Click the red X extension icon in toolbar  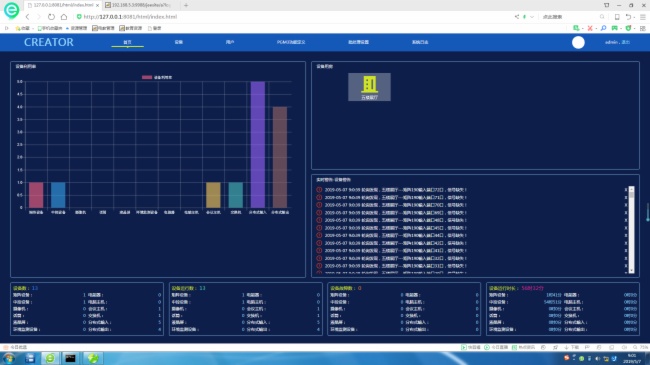coord(590,28)
